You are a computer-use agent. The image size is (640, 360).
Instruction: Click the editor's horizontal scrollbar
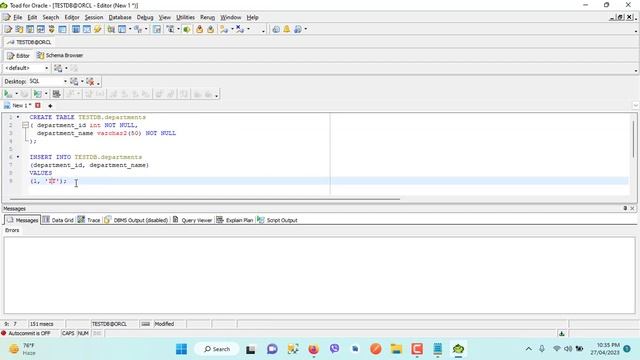[x=204, y=199]
